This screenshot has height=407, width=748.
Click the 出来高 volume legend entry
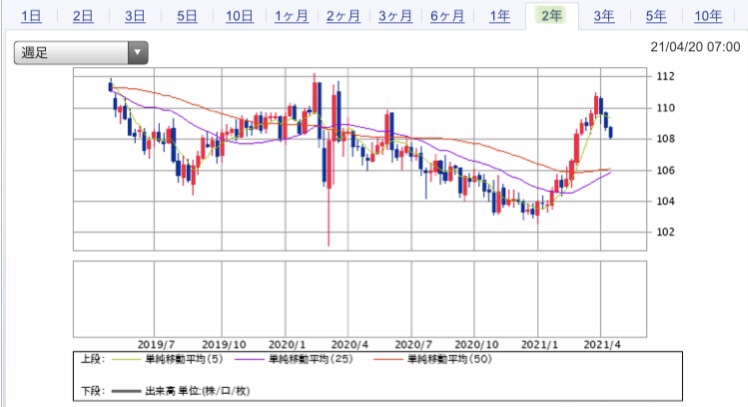(197, 391)
